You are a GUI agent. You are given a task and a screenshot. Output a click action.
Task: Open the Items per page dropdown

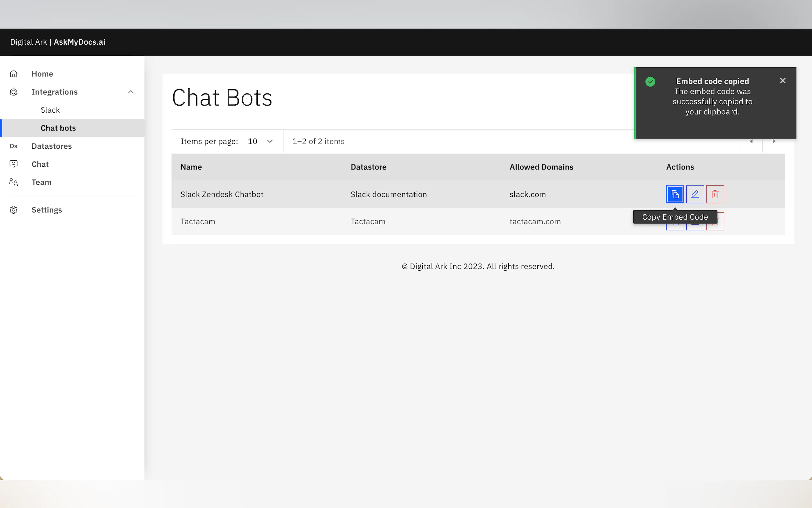pyautogui.click(x=260, y=141)
